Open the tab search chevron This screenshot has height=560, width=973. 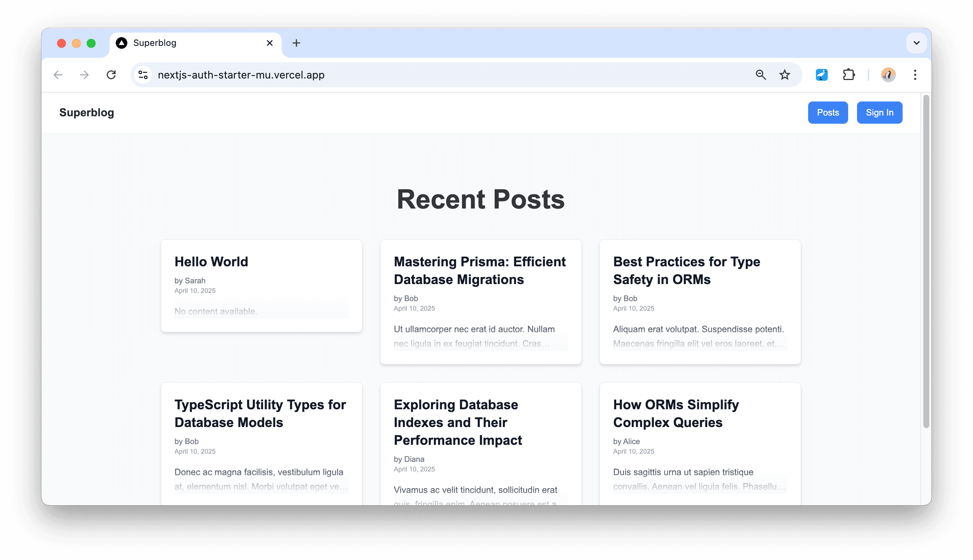(917, 43)
